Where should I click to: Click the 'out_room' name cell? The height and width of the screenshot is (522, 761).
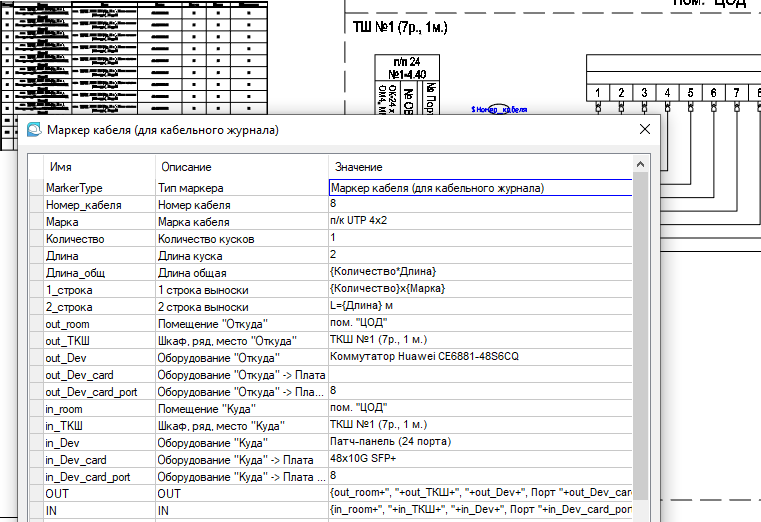tap(99, 324)
